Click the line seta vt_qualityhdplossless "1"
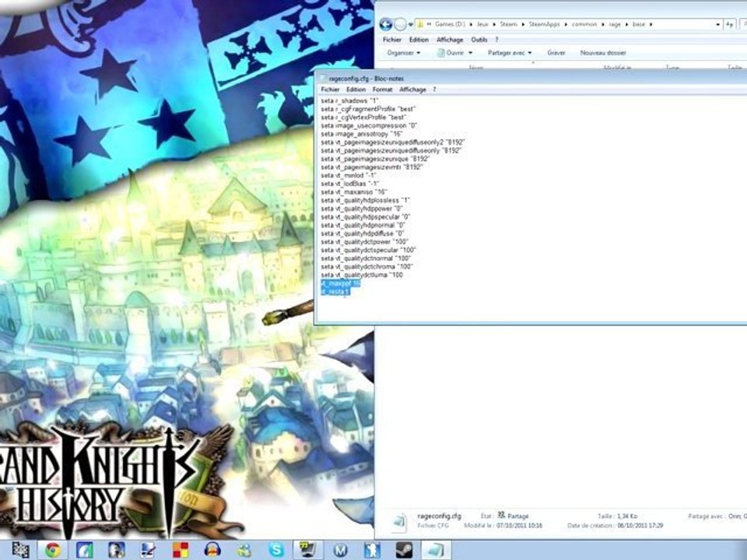Image resolution: width=747 pixels, height=560 pixels. tap(365, 201)
